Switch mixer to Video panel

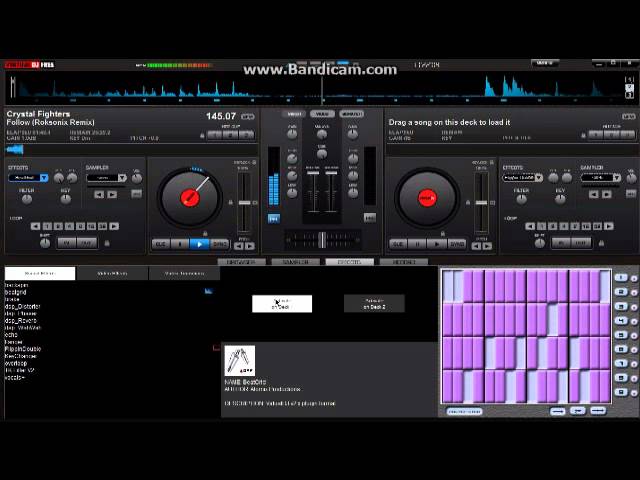click(x=322, y=114)
